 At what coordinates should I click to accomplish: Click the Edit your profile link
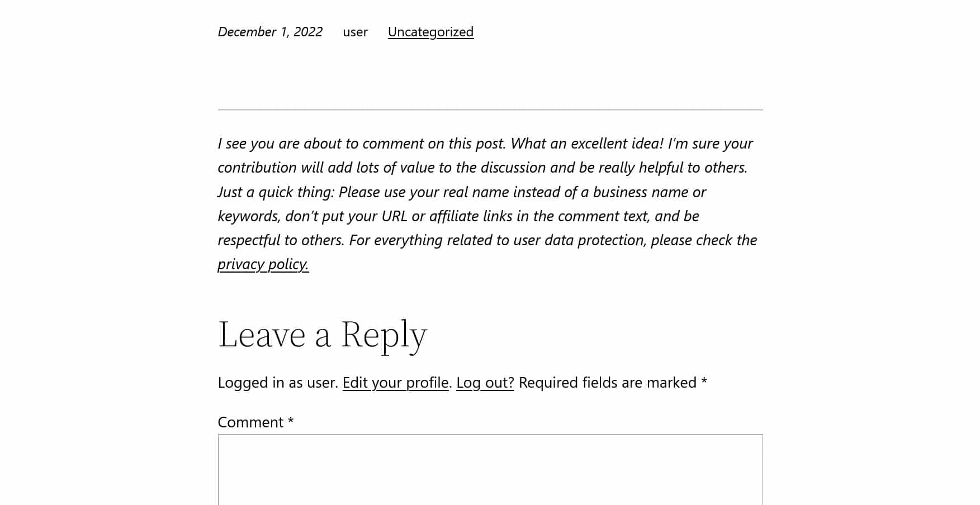tap(395, 383)
